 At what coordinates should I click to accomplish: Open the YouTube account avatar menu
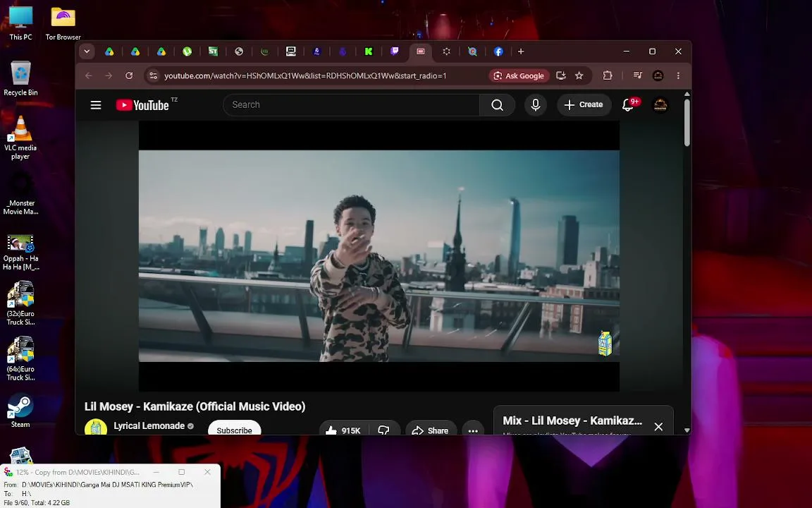pyautogui.click(x=660, y=105)
